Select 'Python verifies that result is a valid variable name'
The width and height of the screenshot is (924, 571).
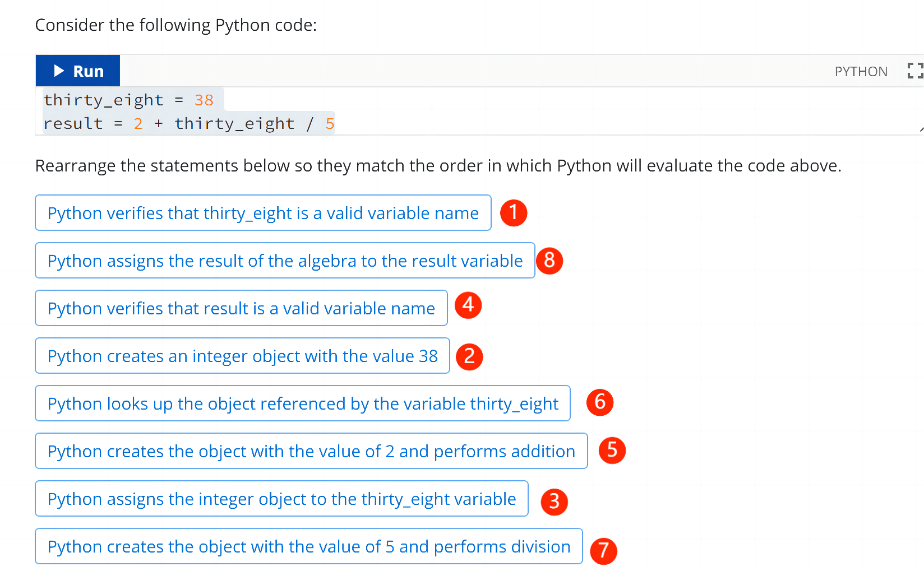coord(241,308)
